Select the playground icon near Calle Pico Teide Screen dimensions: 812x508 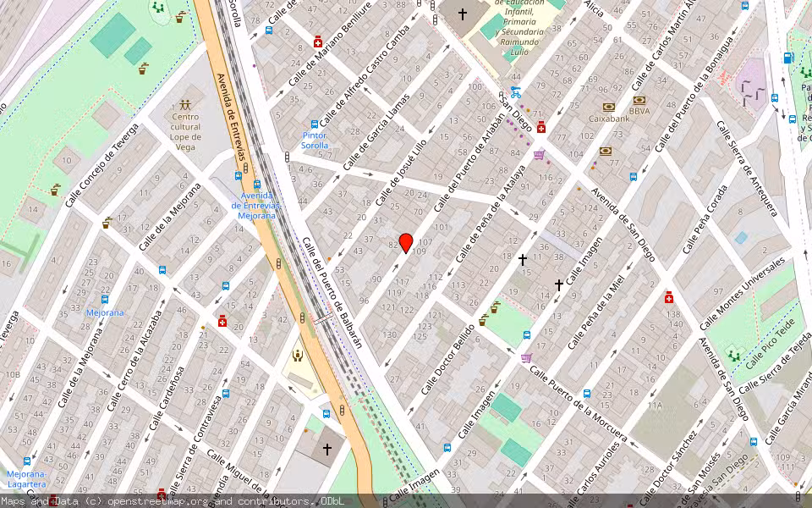(732, 356)
